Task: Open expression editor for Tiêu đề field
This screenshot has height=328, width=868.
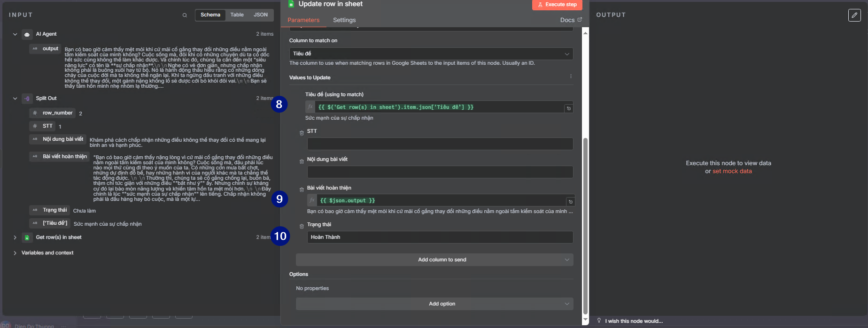Action: pyautogui.click(x=568, y=108)
